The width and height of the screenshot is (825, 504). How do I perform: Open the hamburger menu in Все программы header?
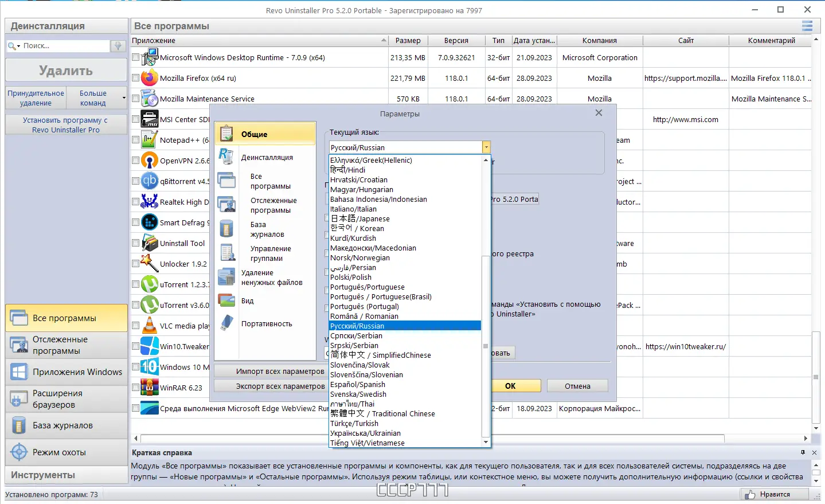point(807,26)
